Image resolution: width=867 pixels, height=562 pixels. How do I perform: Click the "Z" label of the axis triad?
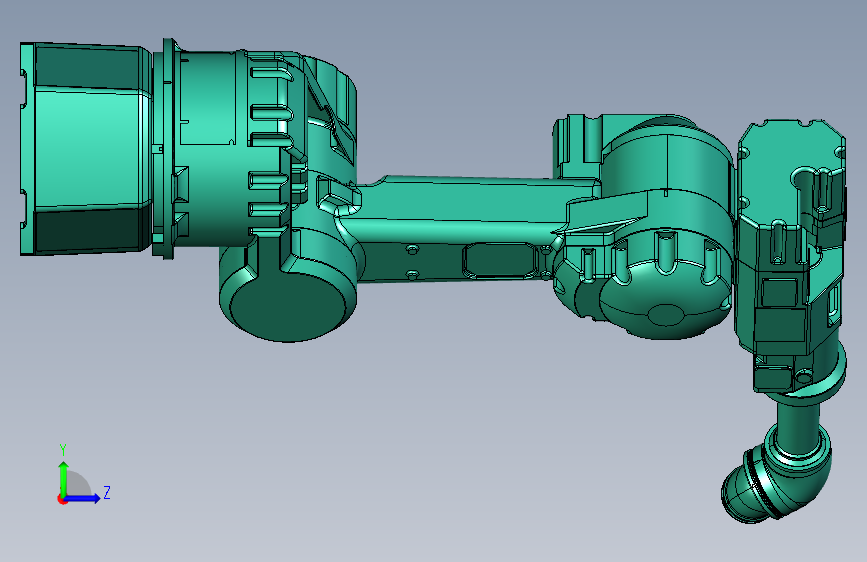[107, 493]
